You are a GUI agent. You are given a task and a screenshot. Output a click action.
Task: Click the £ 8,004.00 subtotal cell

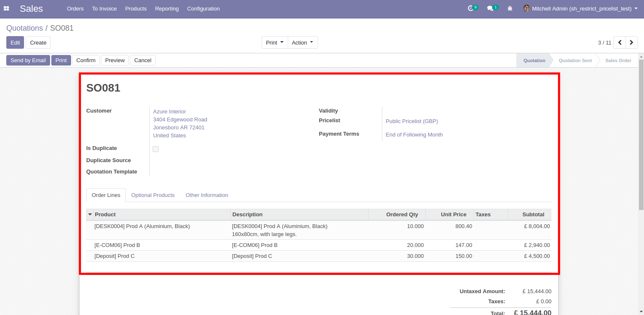pyautogui.click(x=530, y=230)
